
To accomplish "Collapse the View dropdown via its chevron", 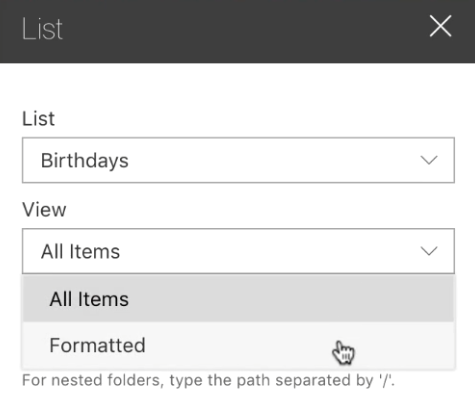I will 429,251.
